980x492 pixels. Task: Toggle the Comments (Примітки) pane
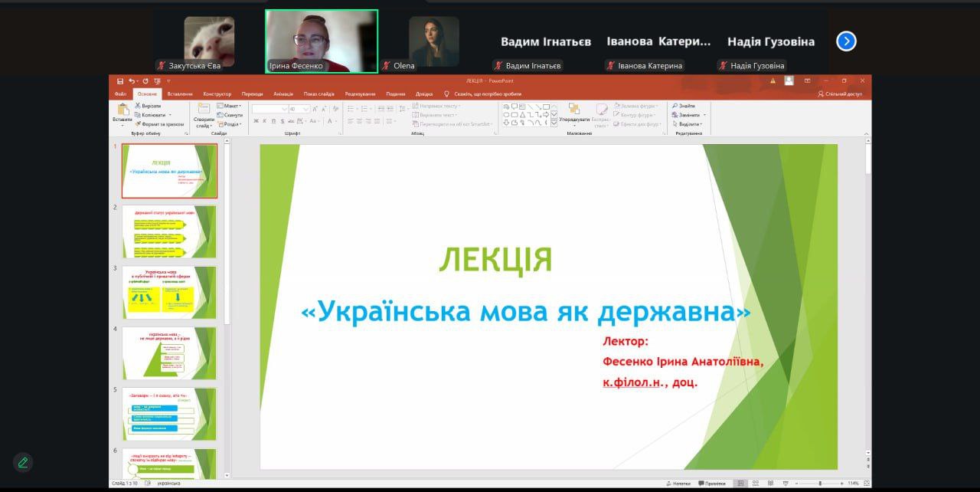[711, 484]
